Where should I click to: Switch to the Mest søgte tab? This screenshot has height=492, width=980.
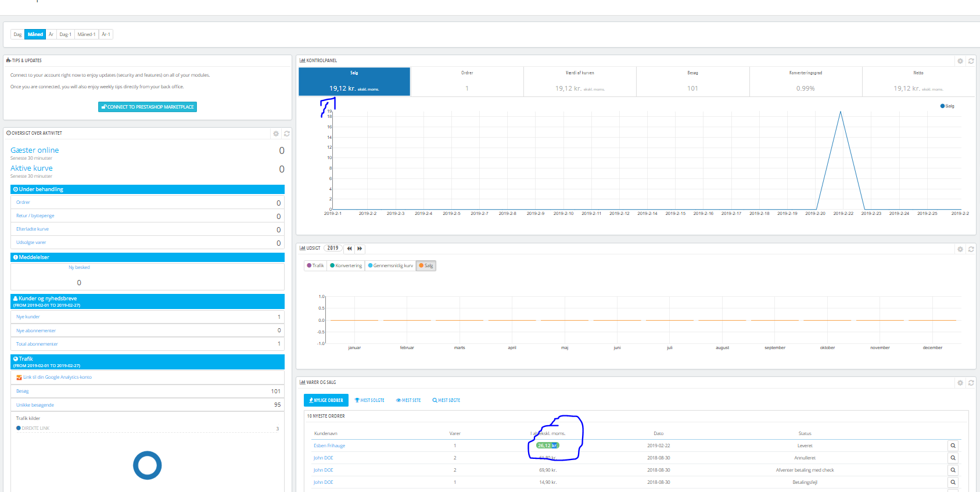446,400
